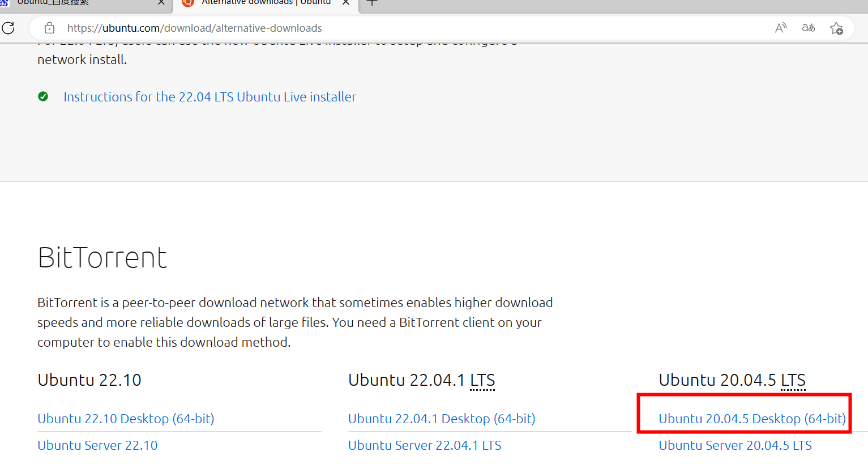Click the LTS abbreviation in Ubuntu 20.04.5 heading
The image size is (868, 464).
coord(793,380)
